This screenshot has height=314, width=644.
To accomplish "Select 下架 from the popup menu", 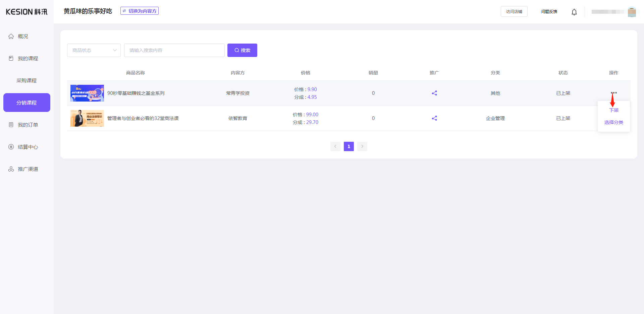I will click(x=613, y=110).
